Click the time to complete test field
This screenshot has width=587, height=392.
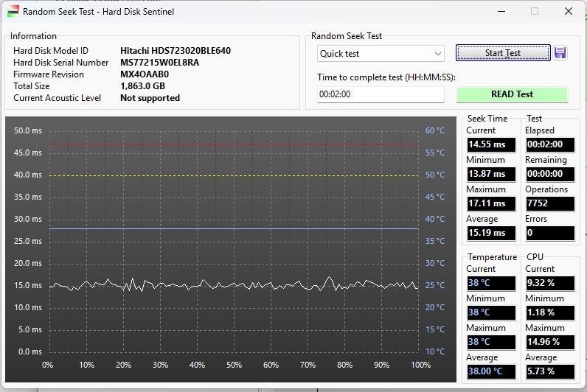tap(381, 94)
